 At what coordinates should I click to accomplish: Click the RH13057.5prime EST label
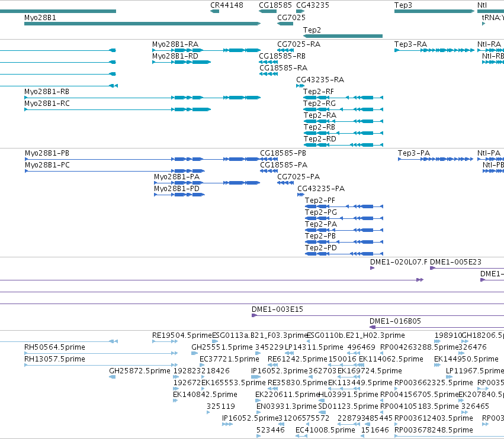54,359
